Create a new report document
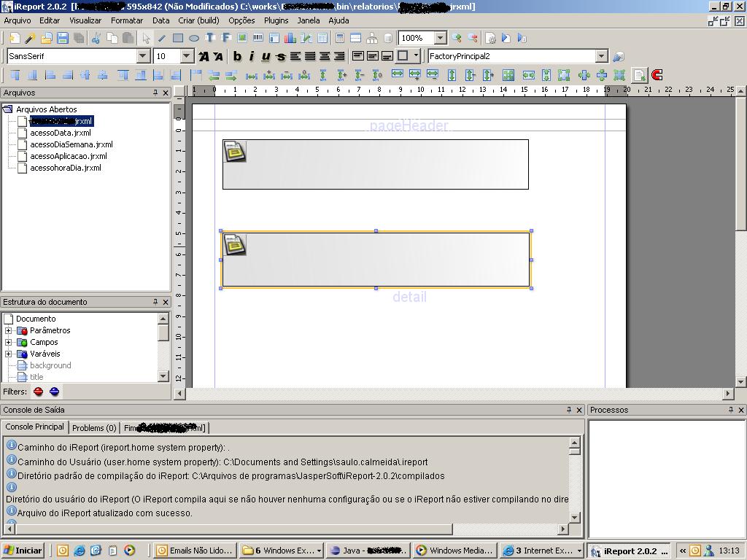The width and height of the screenshot is (747, 560). tap(15, 38)
